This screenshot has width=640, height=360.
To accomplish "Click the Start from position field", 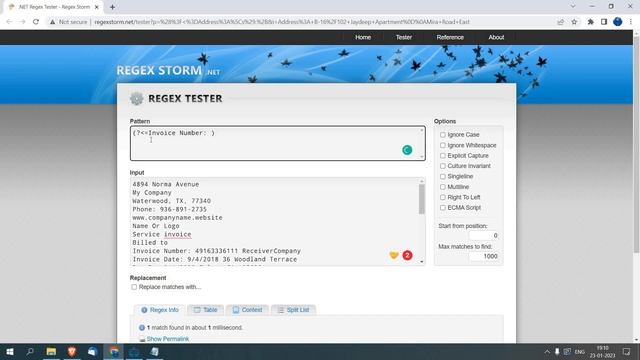I will click(484, 236).
